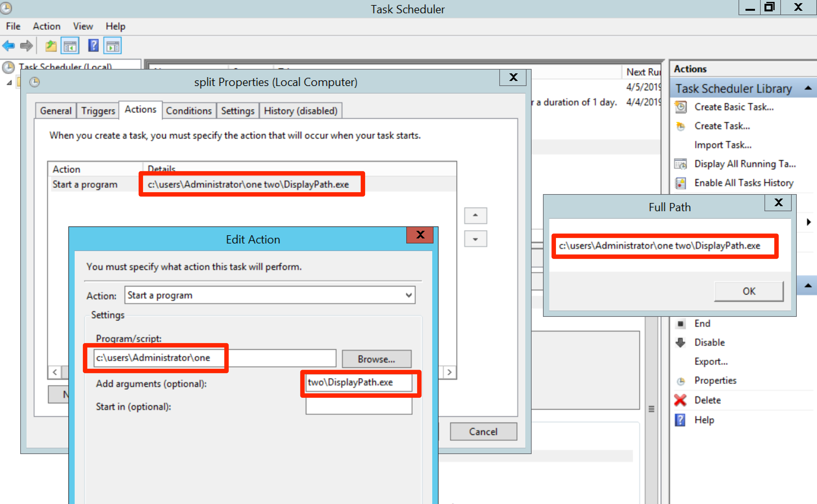This screenshot has width=817, height=504.
Task: Click the show/hide action pane icon
Action: point(112,46)
